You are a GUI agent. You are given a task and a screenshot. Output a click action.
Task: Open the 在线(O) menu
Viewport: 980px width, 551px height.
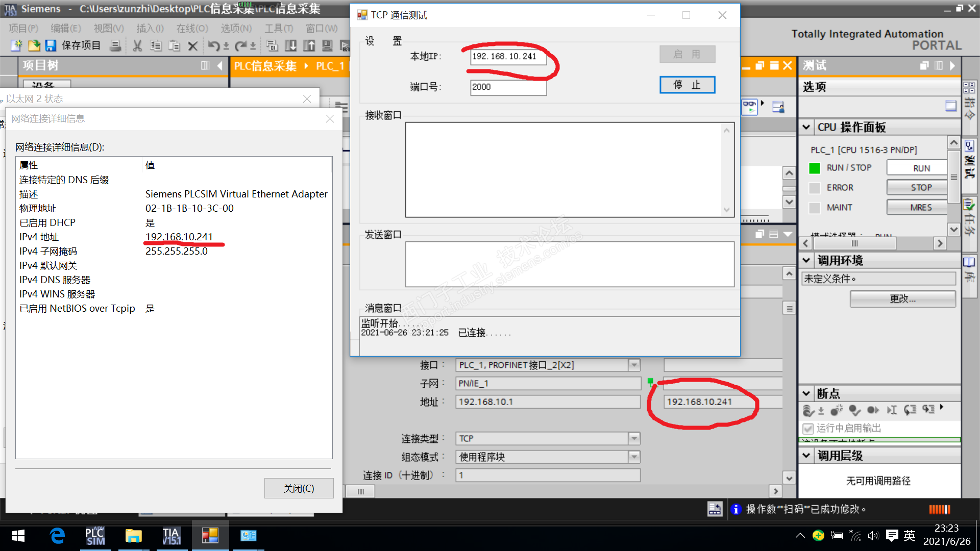click(x=192, y=28)
